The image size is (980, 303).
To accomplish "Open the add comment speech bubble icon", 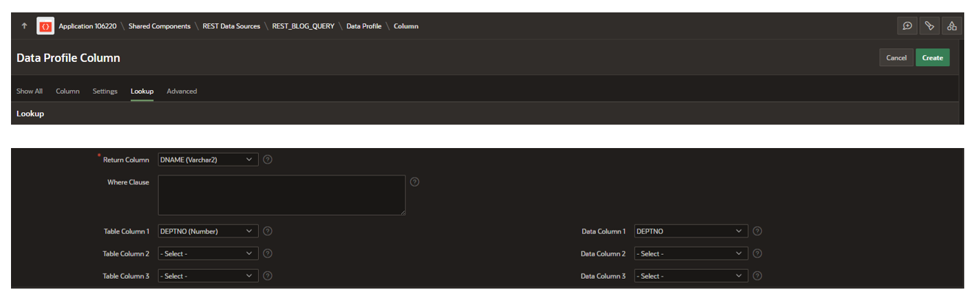I will (x=907, y=26).
